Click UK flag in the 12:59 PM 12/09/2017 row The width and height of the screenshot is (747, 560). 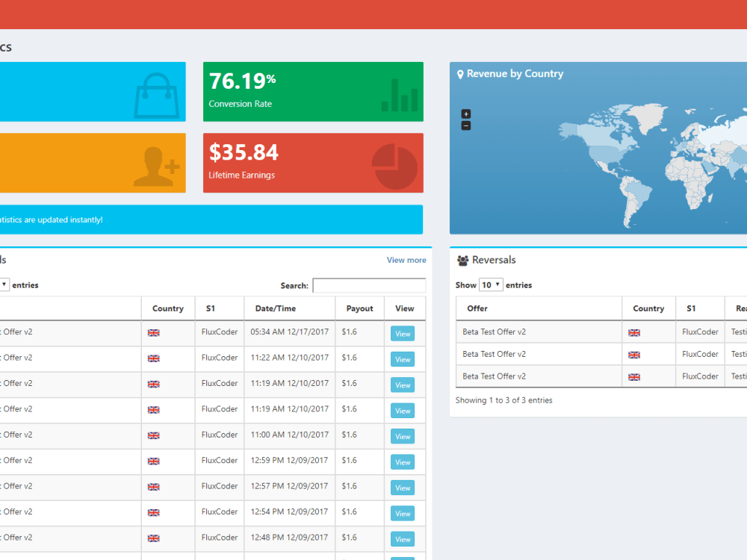(153, 461)
